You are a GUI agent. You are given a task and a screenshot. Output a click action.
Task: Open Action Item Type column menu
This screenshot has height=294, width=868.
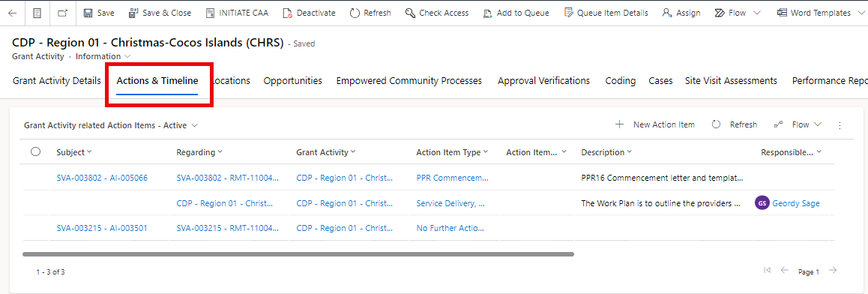pyautogui.click(x=452, y=152)
